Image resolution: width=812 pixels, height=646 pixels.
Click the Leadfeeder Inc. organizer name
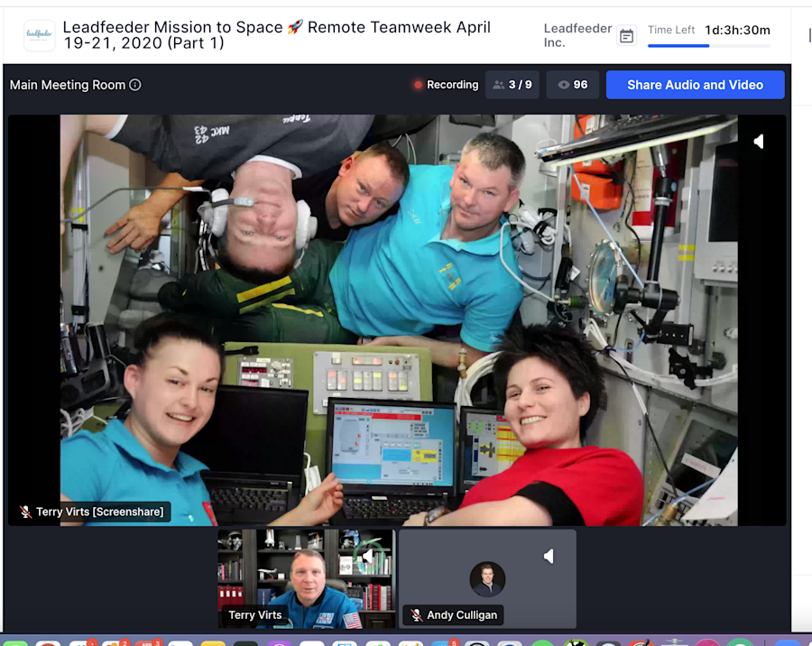click(577, 35)
